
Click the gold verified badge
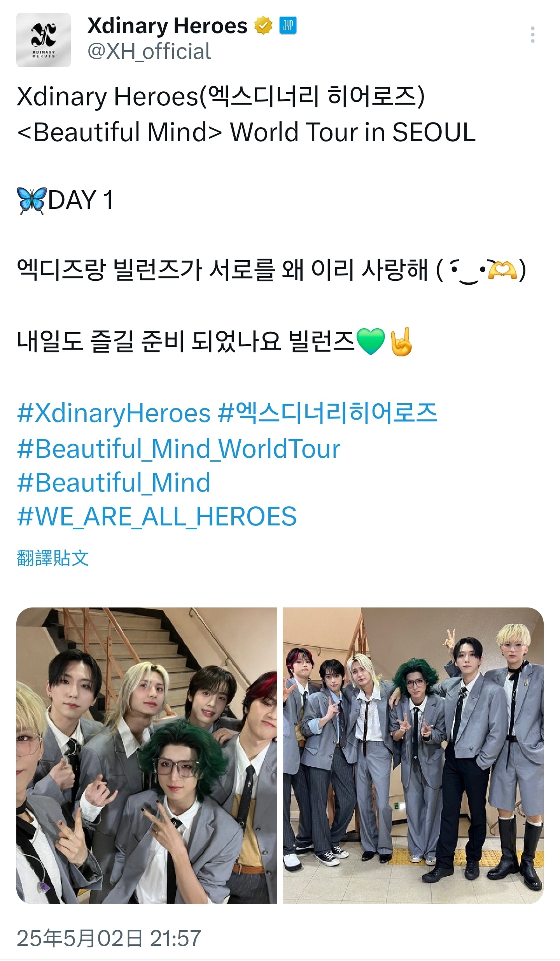pos(263,26)
